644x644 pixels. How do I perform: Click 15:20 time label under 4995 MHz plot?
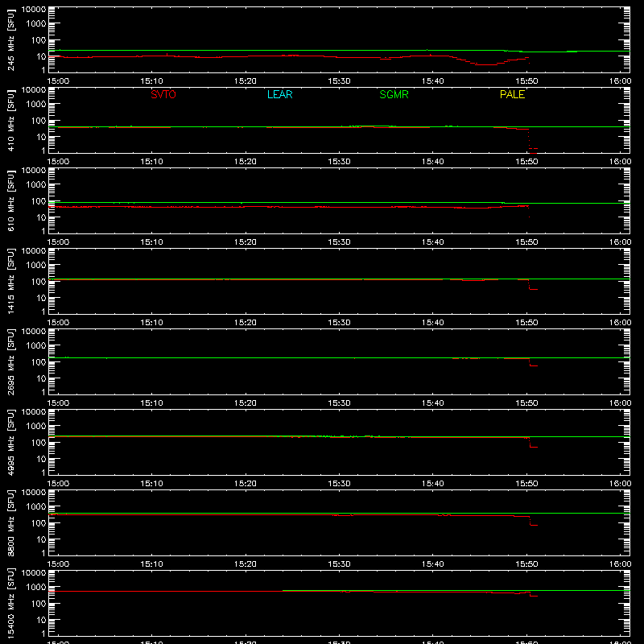coord(246,484)
